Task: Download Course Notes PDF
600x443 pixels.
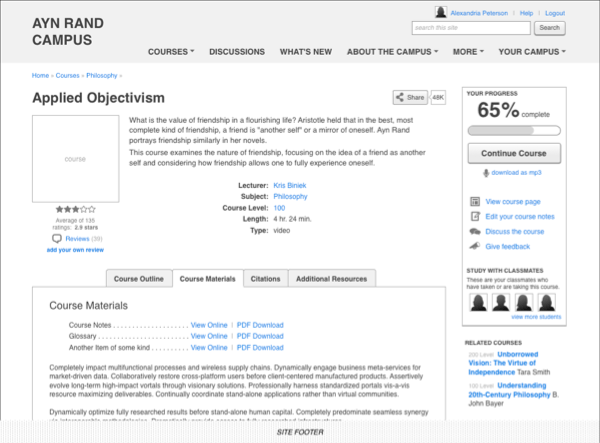Action: 260,325
